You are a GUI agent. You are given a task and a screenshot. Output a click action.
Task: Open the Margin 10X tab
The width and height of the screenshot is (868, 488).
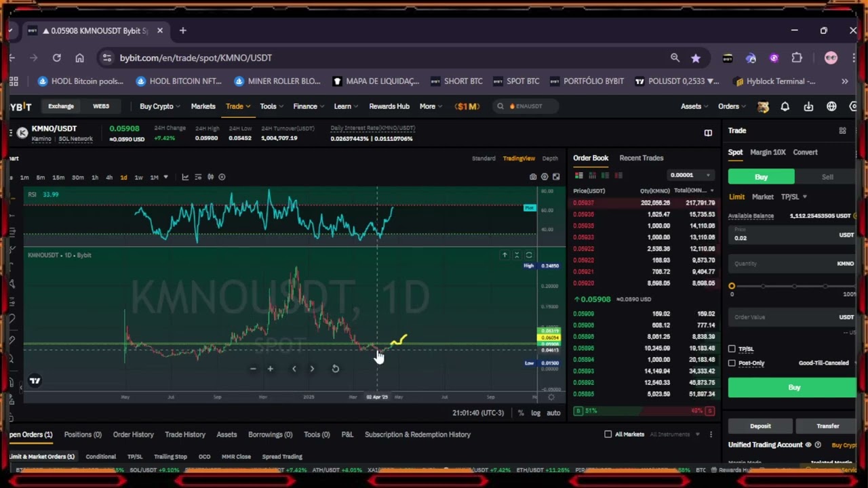point(768,152)
